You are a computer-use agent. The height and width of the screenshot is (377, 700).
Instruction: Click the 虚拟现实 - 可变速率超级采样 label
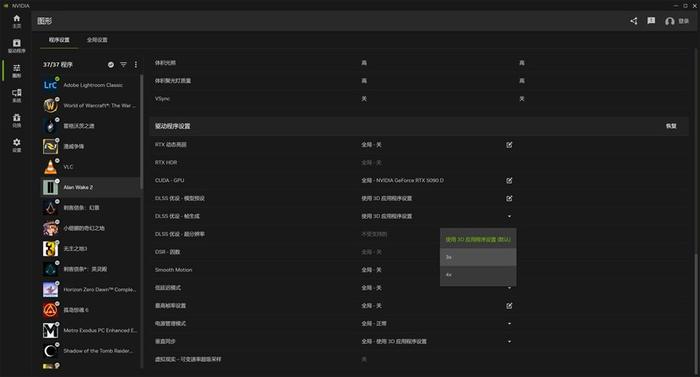point(188,359)
